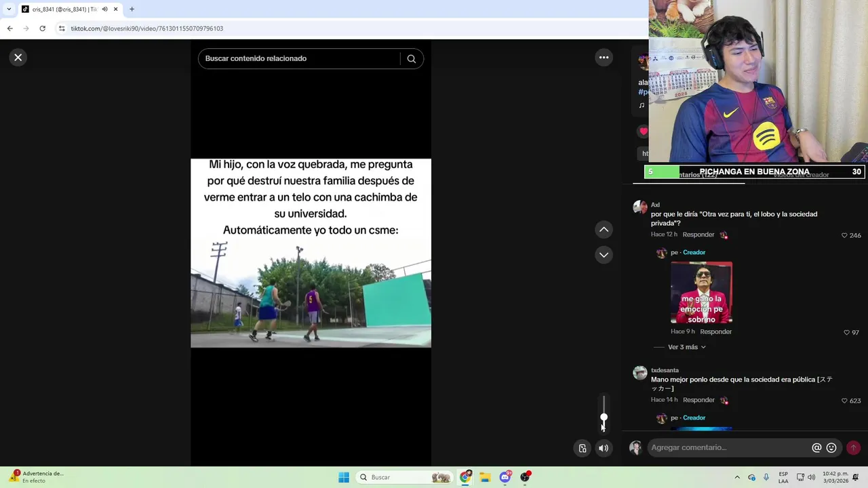Close the TikTok video viewer with X
The width and height of the screenshot is (868, 488).
point(18,58)
